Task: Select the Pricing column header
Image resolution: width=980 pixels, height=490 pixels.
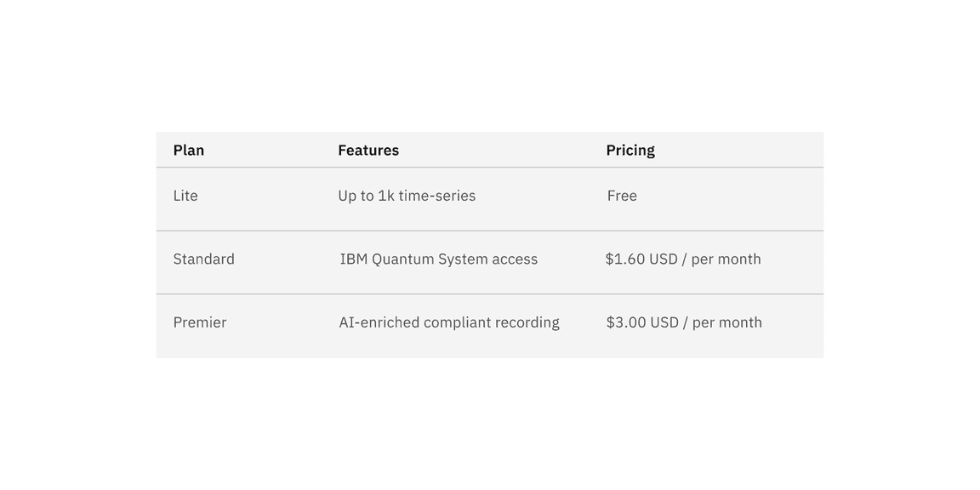Action: pyautogui.click(x=630, y=151)
